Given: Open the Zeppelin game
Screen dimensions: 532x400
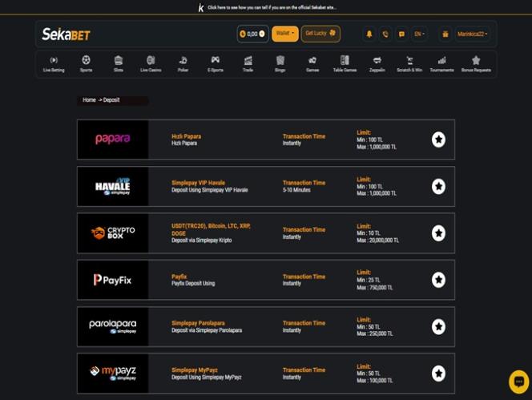Looking at the screenshot, I should click(377, 64).
